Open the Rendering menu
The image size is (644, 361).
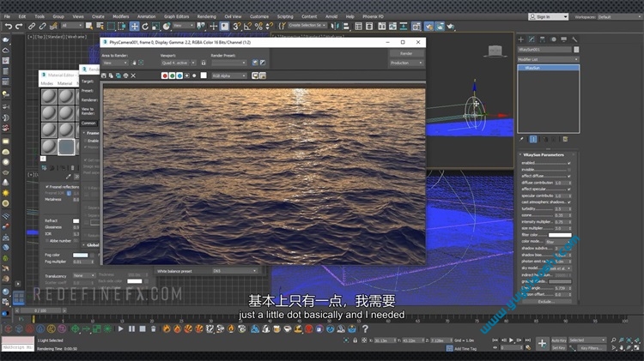(207, 16)
